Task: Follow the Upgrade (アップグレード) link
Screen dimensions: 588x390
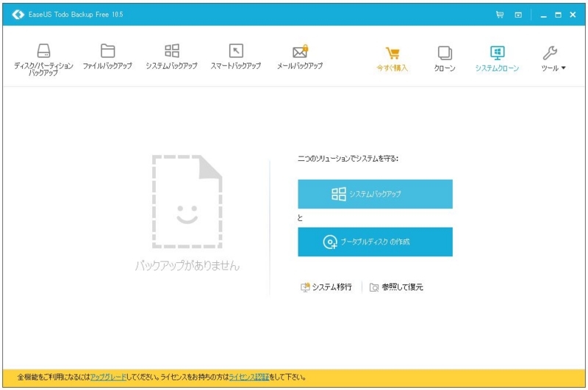Action: [108, 378]
